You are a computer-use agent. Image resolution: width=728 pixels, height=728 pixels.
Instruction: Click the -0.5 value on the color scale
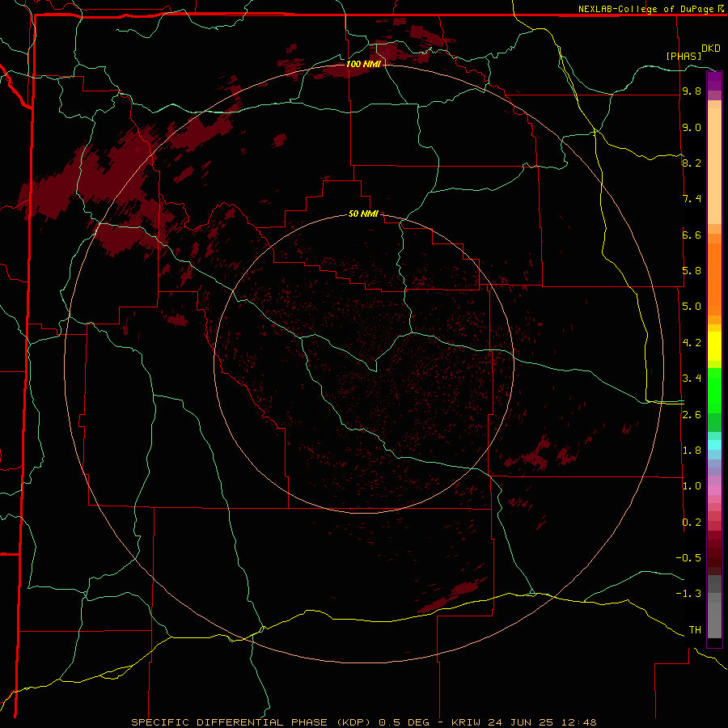[688, 558]
